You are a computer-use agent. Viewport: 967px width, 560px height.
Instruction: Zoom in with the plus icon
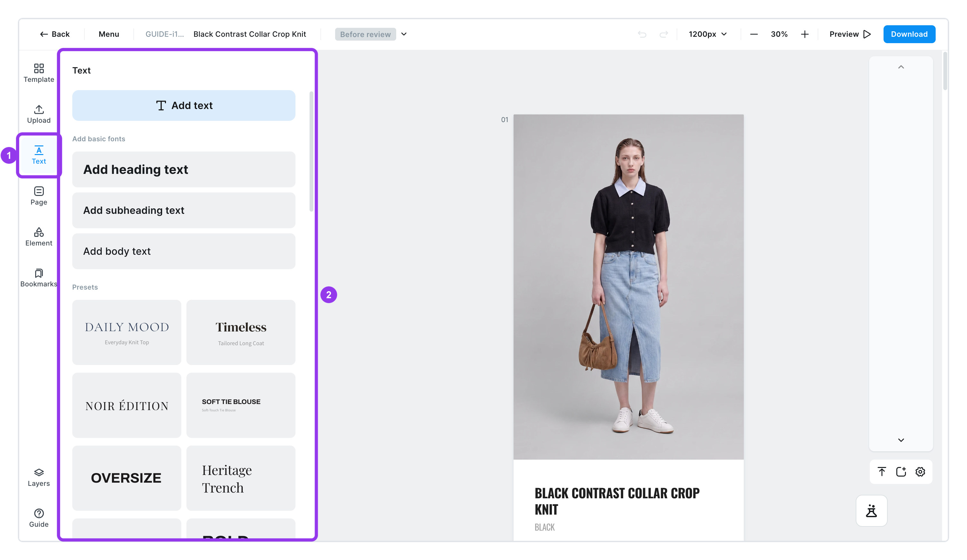(x=805, y=34)
